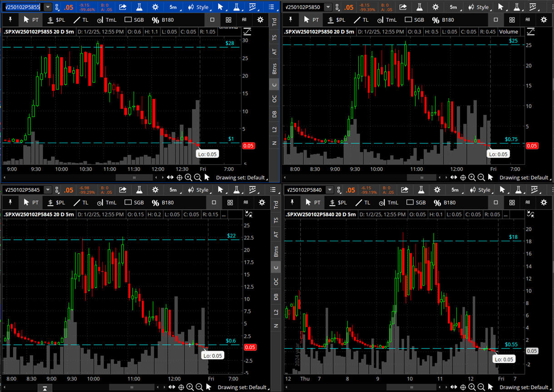This screenshot has width=554, height=392.
Task: Open 5m timeframe dropdown in P5850 chart
Action: point(453,7)
